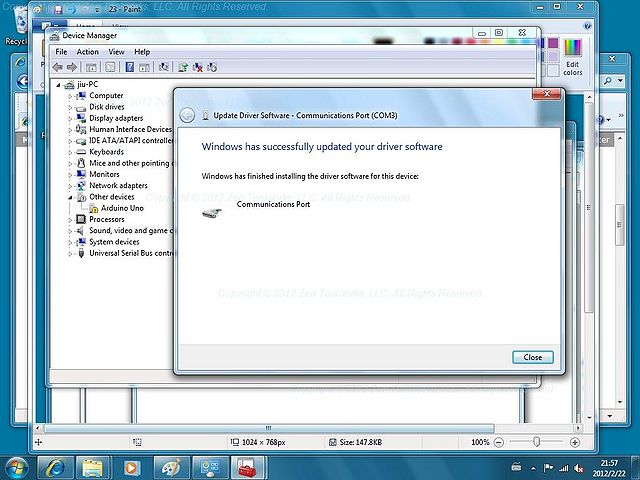Screen dimensions: 640x480
Task: Click the Paint help icon at top right
Action: click(x=587, y=26)
